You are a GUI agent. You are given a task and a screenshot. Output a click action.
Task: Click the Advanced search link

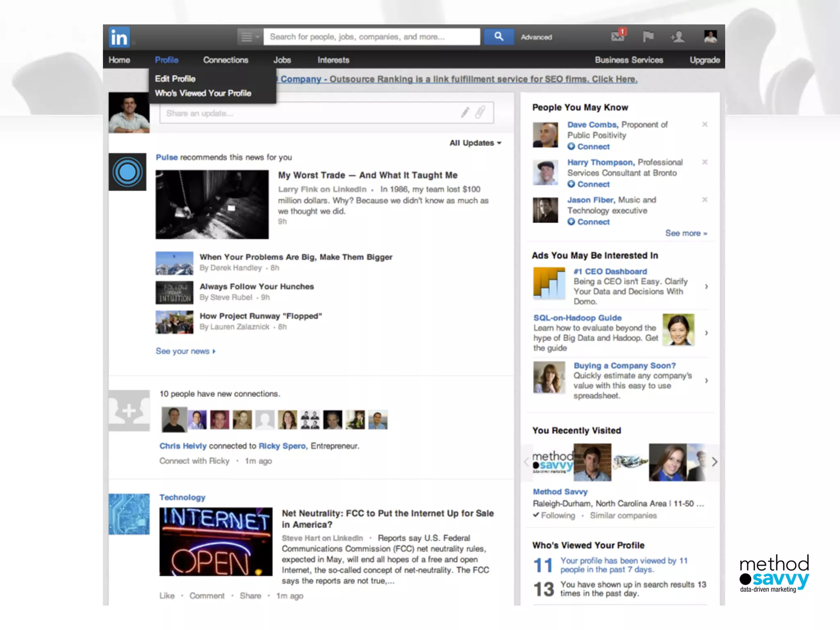(x=536, y=37)
